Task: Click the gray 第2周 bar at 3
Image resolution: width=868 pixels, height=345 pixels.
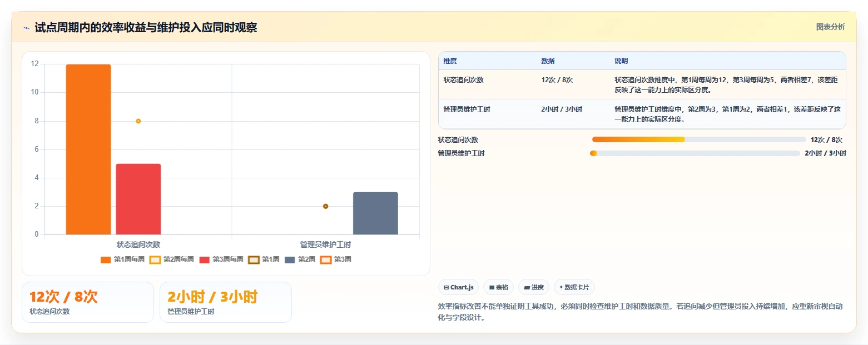Action: pos(375,213)
